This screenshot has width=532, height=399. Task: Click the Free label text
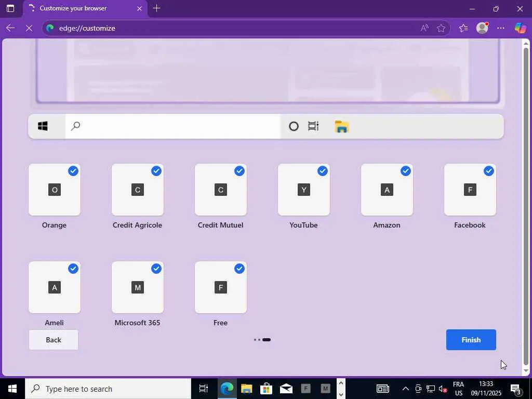point(220,323)
